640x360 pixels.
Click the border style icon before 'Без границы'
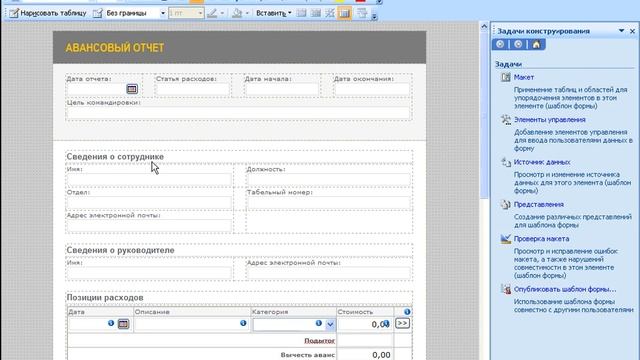[97, 13]
